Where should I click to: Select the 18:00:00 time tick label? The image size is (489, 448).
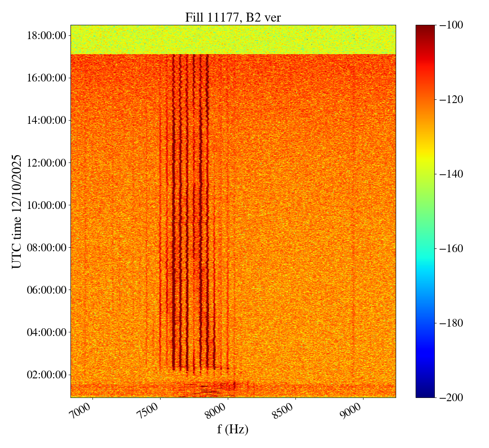point(46,35)
